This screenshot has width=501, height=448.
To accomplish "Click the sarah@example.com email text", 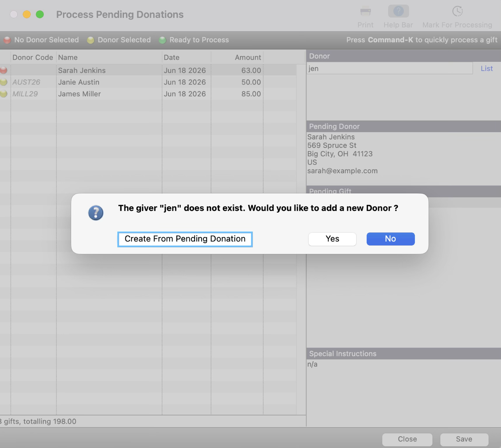I will click(x=342, y=171).
